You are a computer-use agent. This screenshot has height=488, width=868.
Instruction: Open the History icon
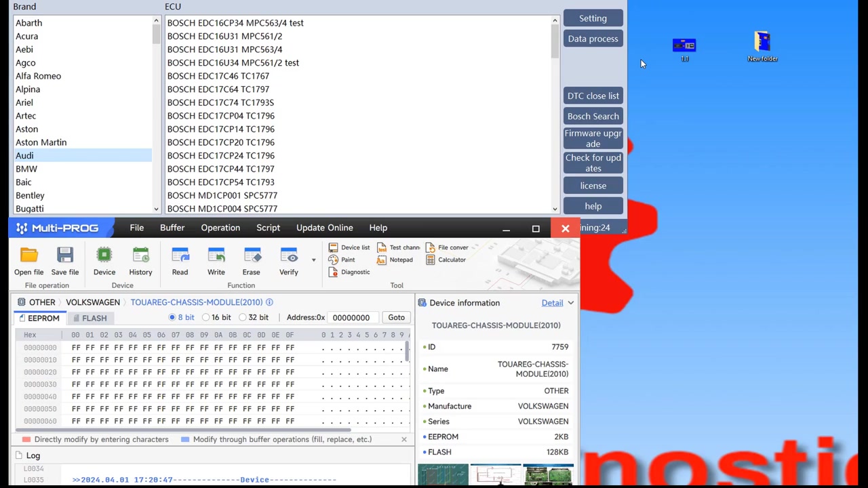point(141,256)
